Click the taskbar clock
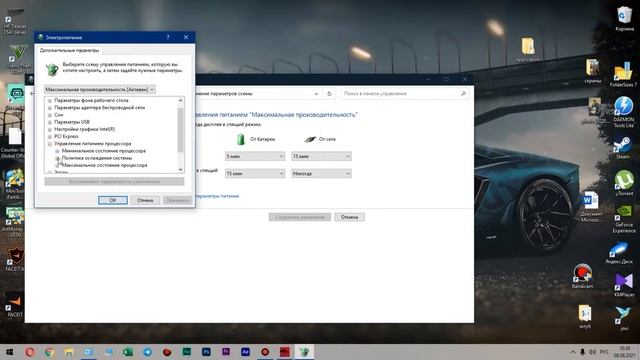The width and height of the screenshot is (640, 360). point(624,352)
